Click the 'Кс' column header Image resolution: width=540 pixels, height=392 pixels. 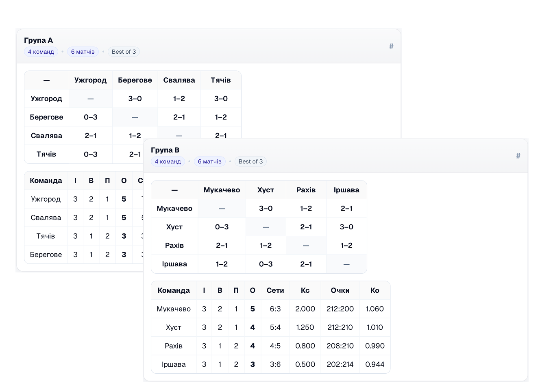[x=305, y=290]
